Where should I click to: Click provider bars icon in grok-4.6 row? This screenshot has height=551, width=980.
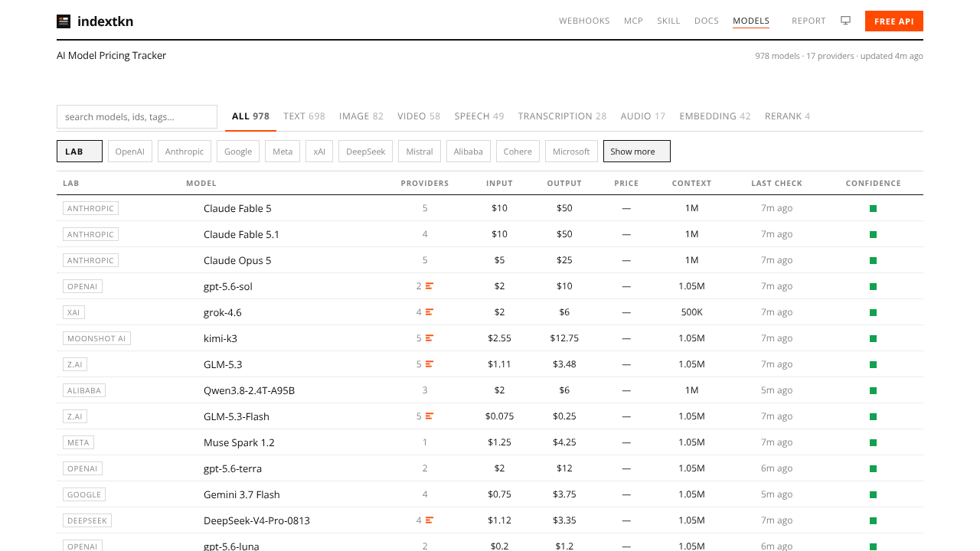tap(430, 312)
